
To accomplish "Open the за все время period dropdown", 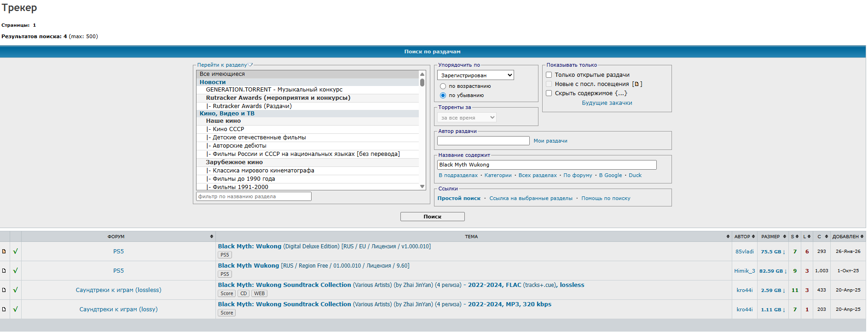I will (467, 118).
